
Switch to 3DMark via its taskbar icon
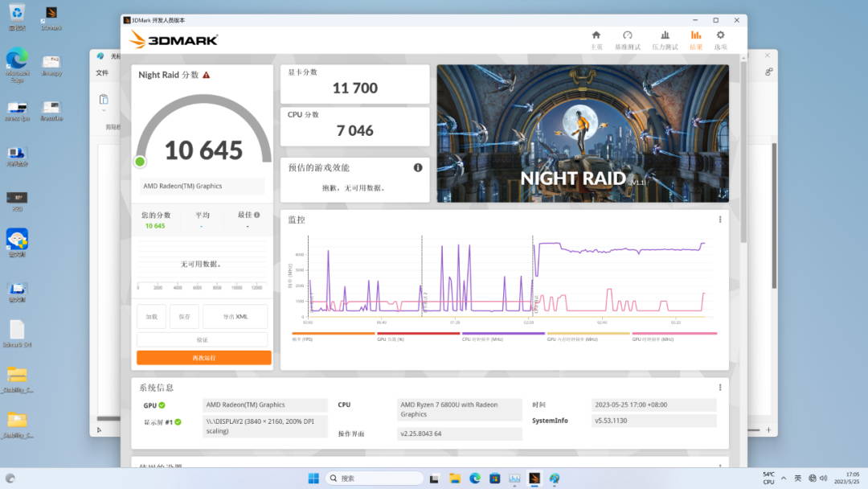pos(534,479)
